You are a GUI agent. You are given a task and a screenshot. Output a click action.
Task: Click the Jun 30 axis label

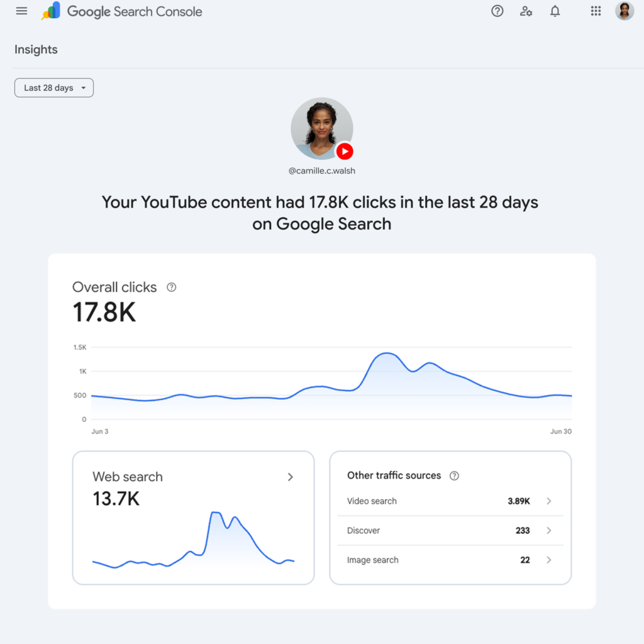[x=560, y=431]
